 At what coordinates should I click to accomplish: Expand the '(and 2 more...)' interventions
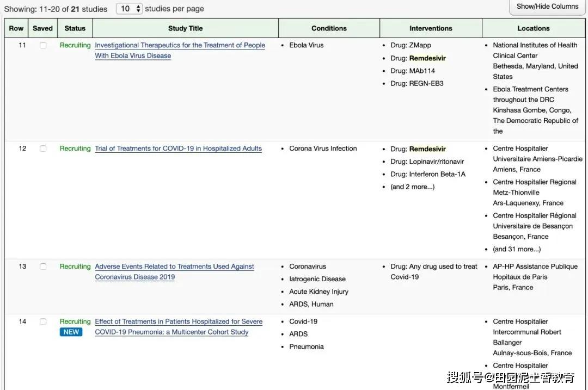click(x=413, y=187)
